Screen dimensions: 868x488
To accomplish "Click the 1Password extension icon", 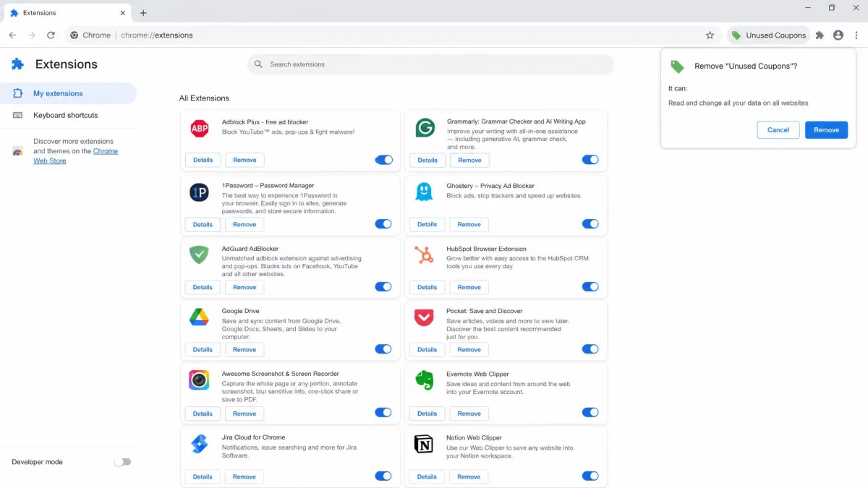I will pyautogui.click(x=199, y=192).
